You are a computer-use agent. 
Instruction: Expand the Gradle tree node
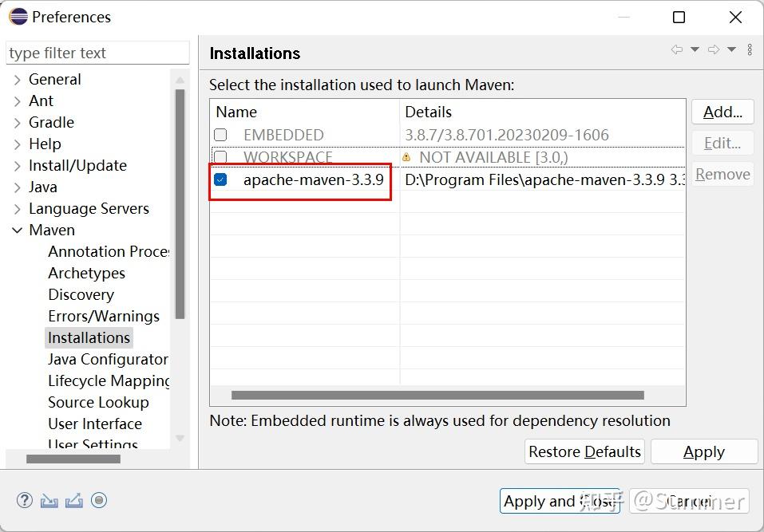(18, 123)
